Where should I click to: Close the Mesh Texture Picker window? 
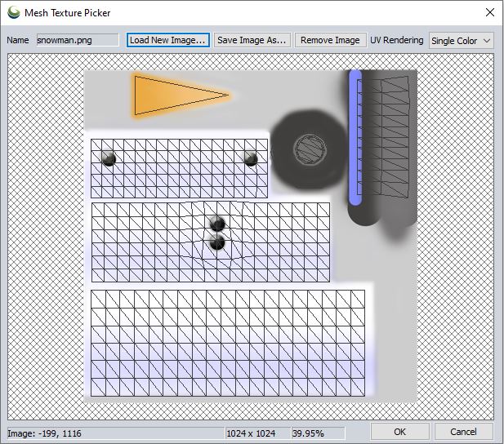489,12
